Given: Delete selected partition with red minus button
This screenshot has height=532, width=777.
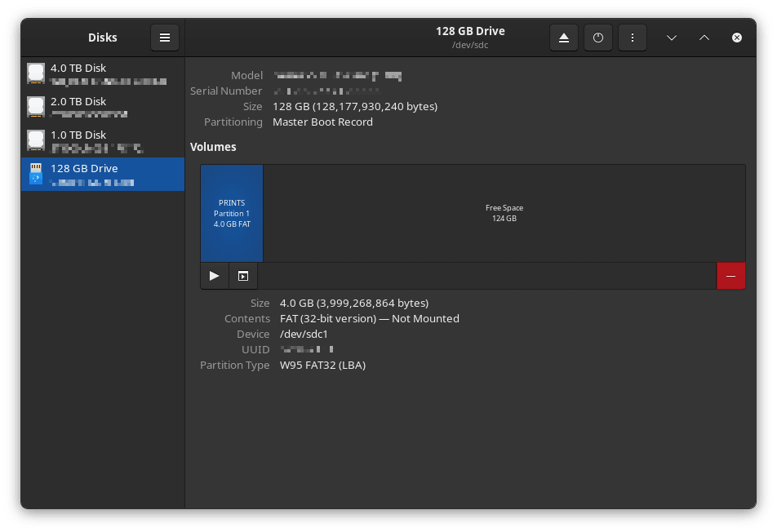Looking at the screenshot, I should coord(730,276).
